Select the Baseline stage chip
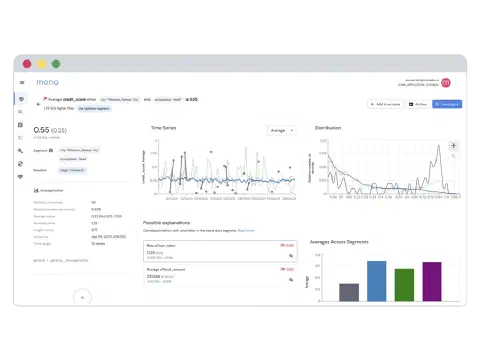 click(x=72, y=170)
